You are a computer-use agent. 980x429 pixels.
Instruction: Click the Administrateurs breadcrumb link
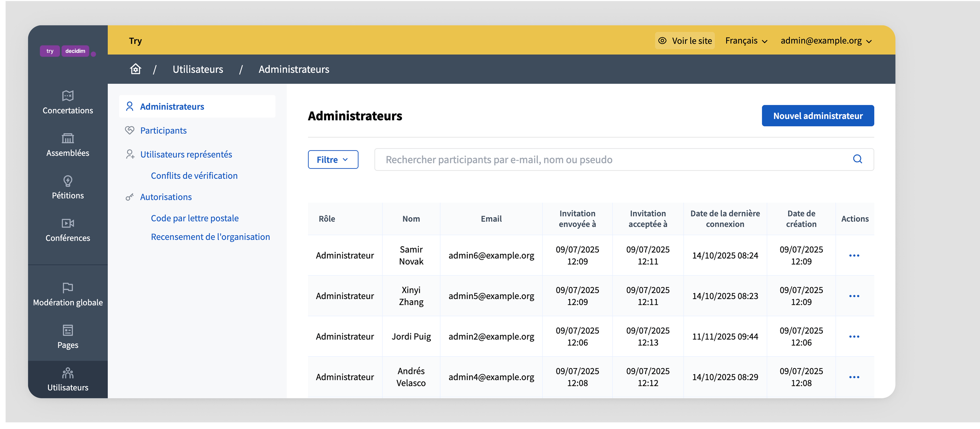pyautogui.click(x=294, y=69)
